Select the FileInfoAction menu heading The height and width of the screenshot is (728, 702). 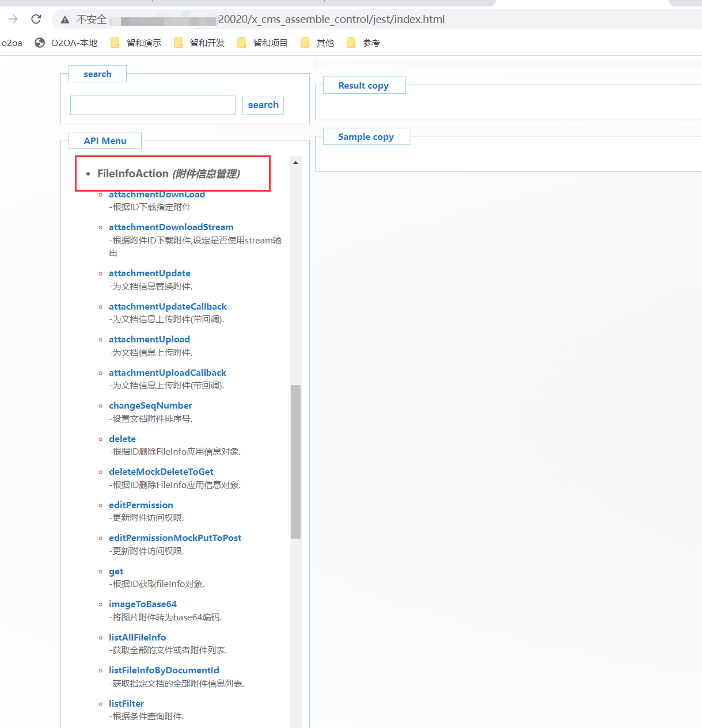point(133,174)
